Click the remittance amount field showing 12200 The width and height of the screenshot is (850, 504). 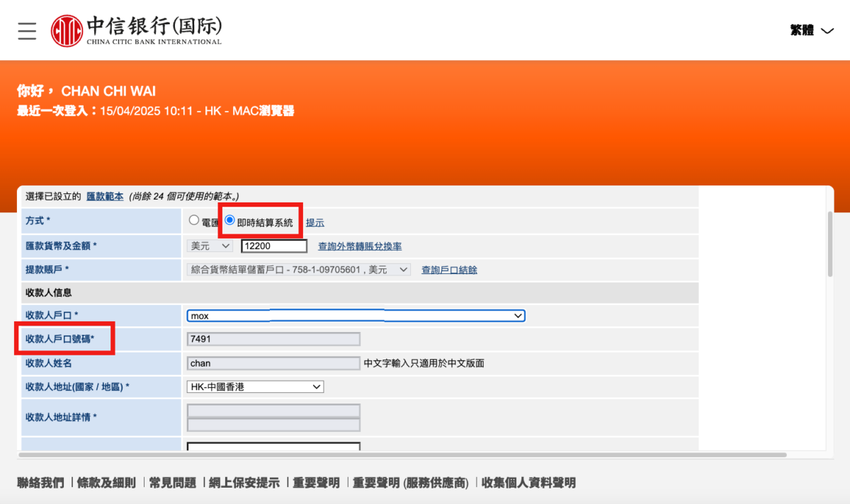pyautogui.click(x=273, y=246)
